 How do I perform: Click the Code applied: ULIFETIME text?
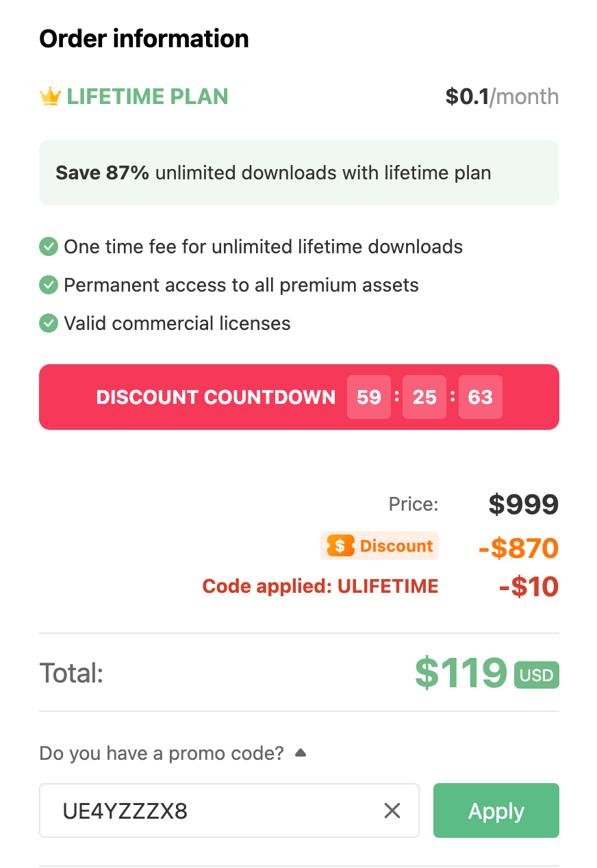tap(320, 587)
